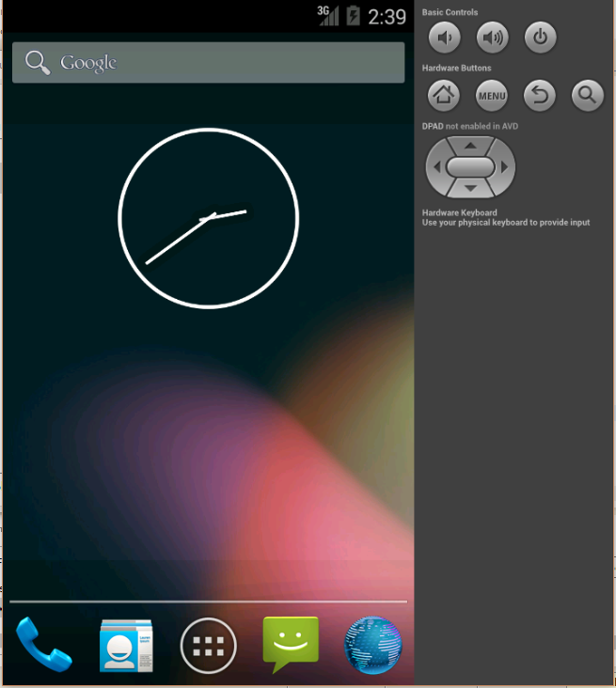Open the analog clock widget
The width and height of the screenshot is (616, 688).
pyautogui.click(x=209, y=218)
